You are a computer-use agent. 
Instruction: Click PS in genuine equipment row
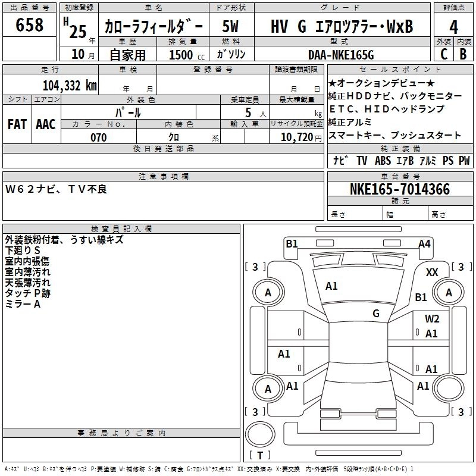448,161
